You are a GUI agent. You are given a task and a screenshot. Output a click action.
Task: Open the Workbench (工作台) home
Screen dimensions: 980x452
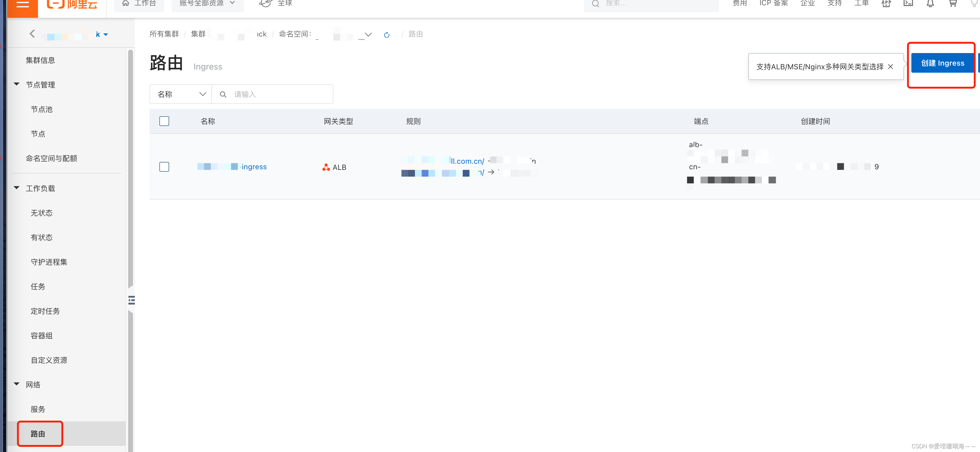click(x=139, y=4)
